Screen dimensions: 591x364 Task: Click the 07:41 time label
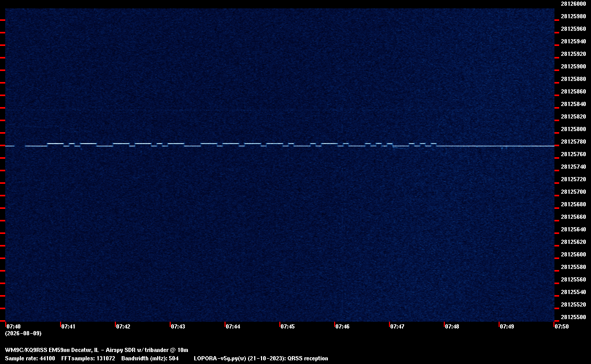(68, 326)
